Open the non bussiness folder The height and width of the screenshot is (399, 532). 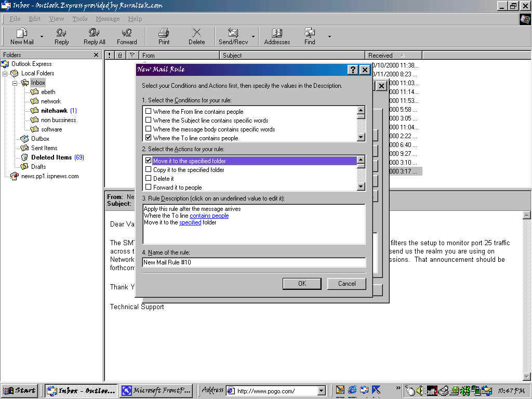(58, 120)
